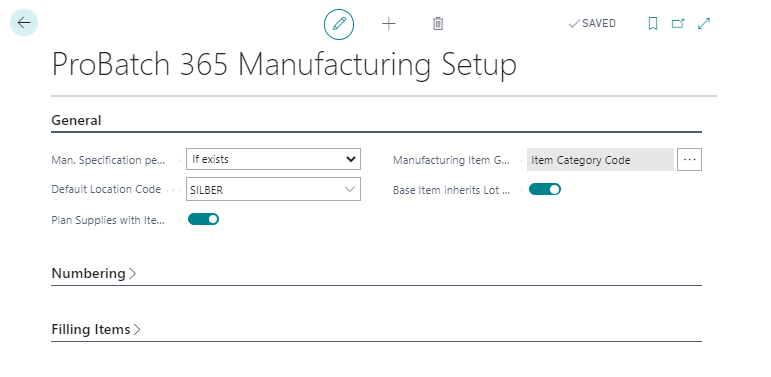Click ProBatch 365 Manufacturing Setup title
Screen dimensions: 771x377
tap(284, 64)
